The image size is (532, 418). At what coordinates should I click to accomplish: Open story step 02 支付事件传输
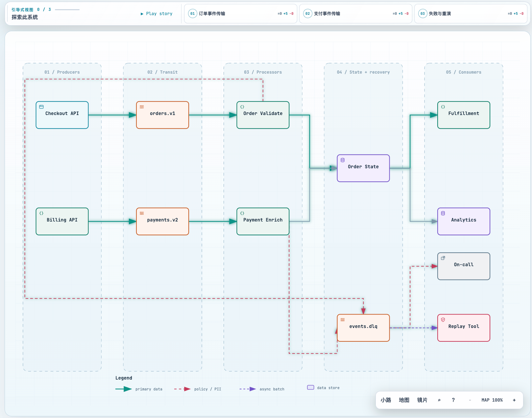pos(356,13)
